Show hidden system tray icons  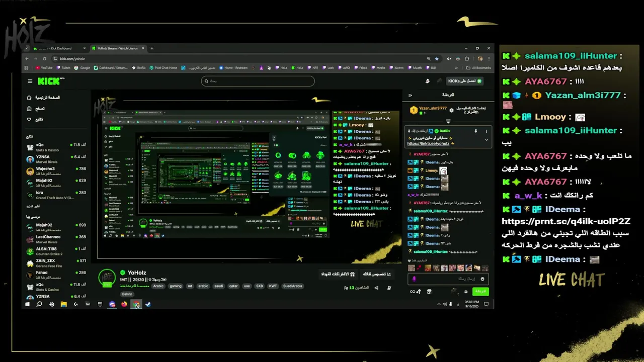[439, 304]
